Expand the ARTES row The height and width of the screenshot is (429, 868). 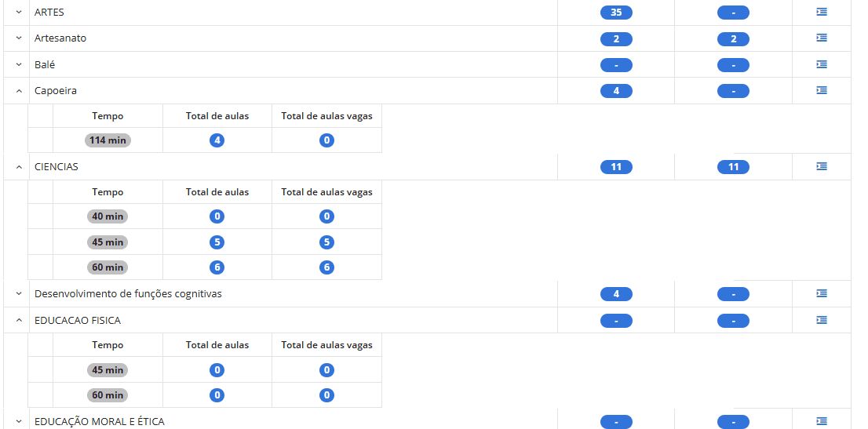(19, 13)
